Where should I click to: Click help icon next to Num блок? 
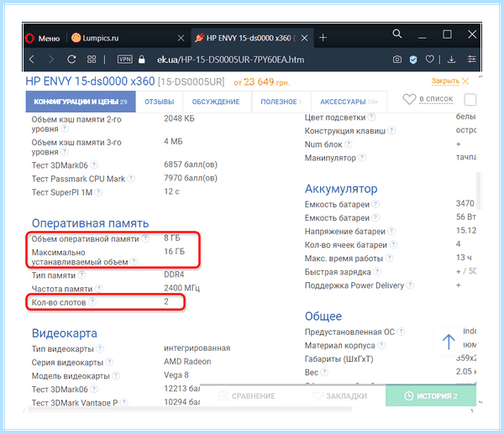click(348, 144)
